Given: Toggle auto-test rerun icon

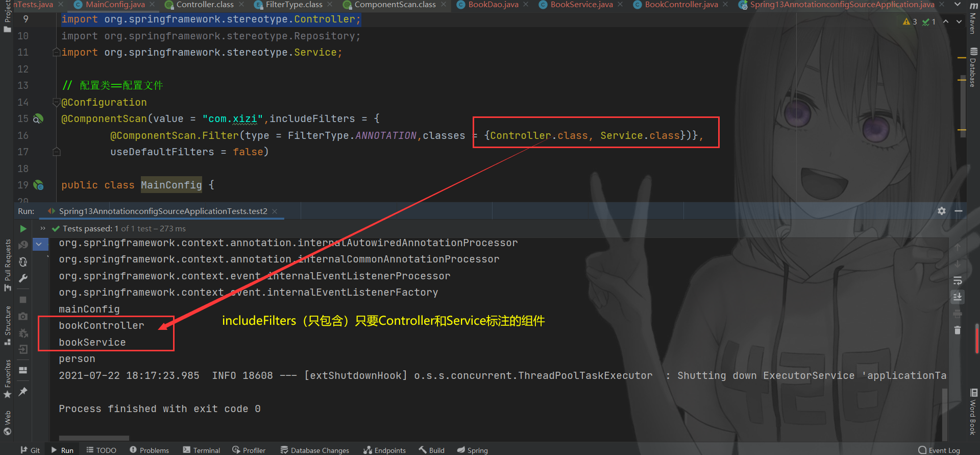Looking at the screenshot, I should tap(23, 262).
